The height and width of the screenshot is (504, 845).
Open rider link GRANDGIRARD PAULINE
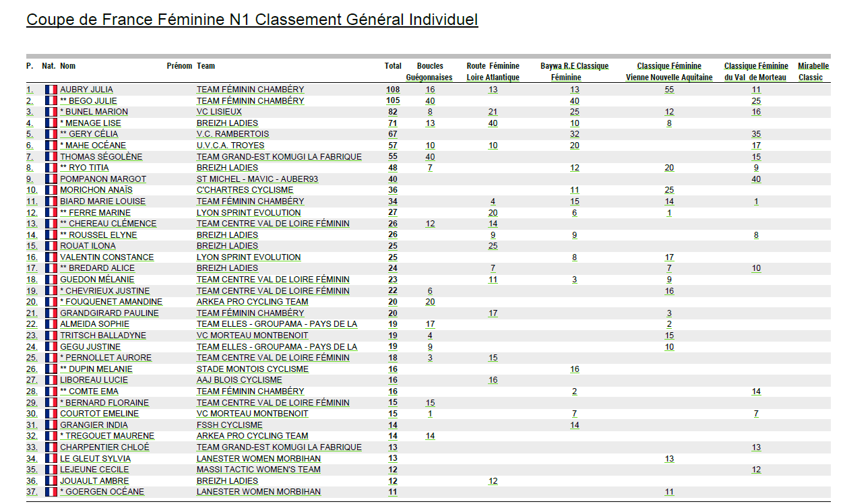click(109, 313)
